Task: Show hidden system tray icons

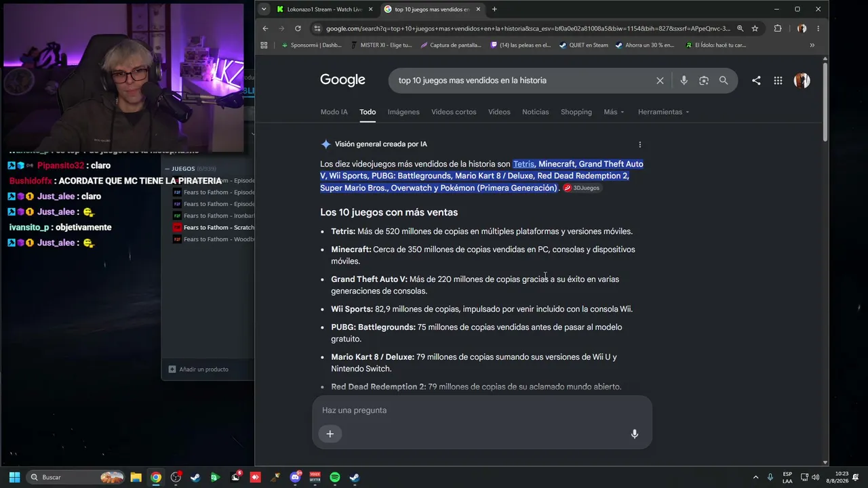Action: pos(755,477)
